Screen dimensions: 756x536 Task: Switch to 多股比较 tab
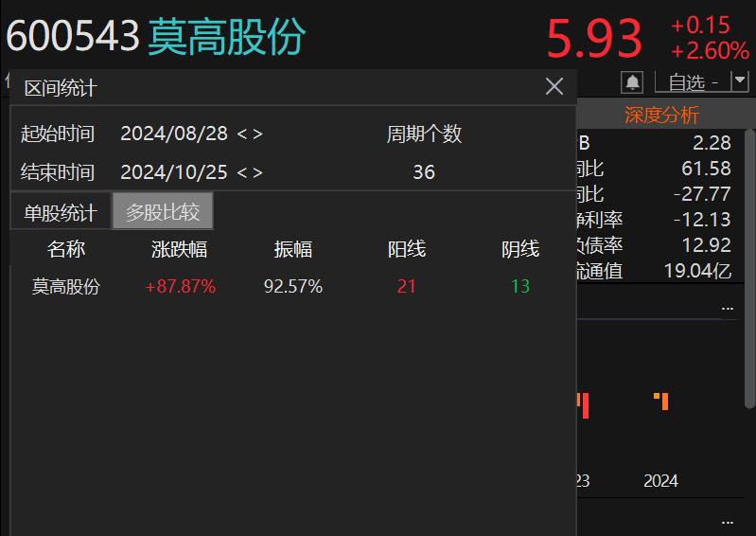click(x=163, y=211)
